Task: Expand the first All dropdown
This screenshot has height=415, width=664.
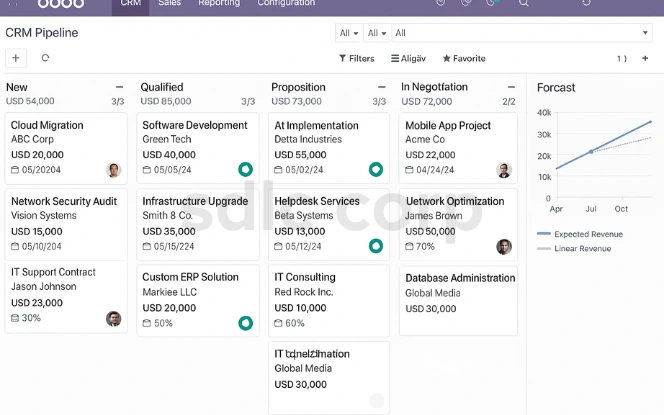Action: (349, 33)
